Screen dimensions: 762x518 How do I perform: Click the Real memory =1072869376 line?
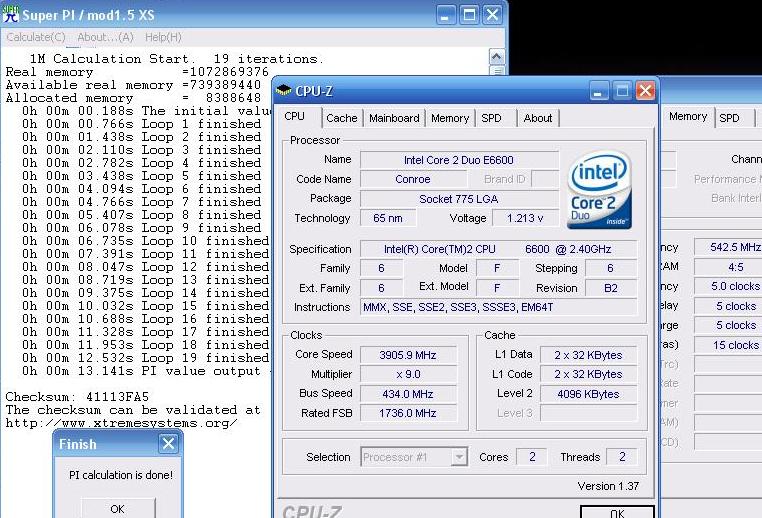137,72
